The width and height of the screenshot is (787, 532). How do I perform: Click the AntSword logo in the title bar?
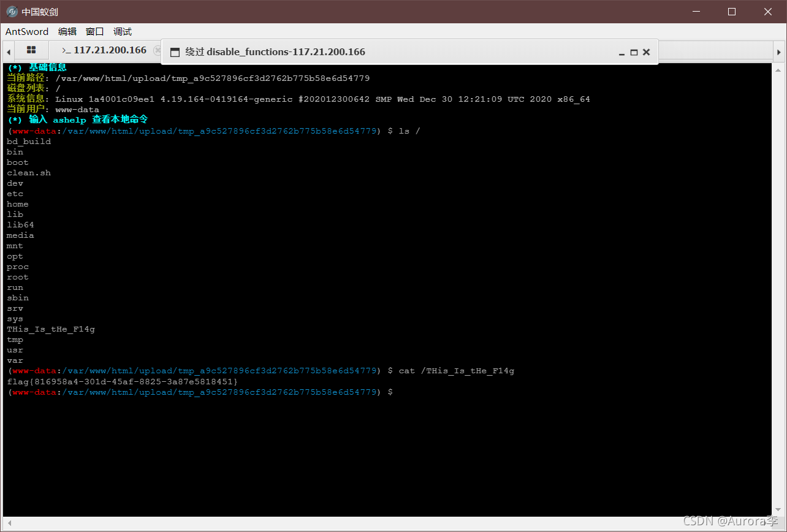[x=12, y=12]
